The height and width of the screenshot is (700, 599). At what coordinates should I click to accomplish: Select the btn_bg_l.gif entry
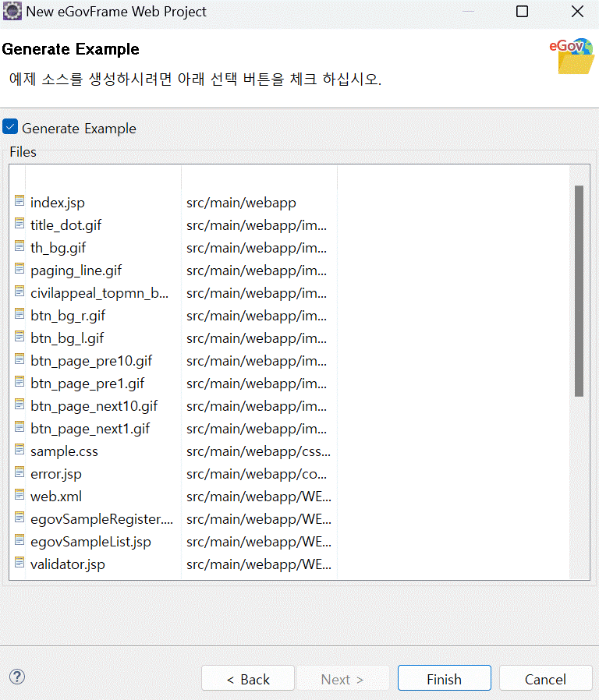(x=67, y=338)
